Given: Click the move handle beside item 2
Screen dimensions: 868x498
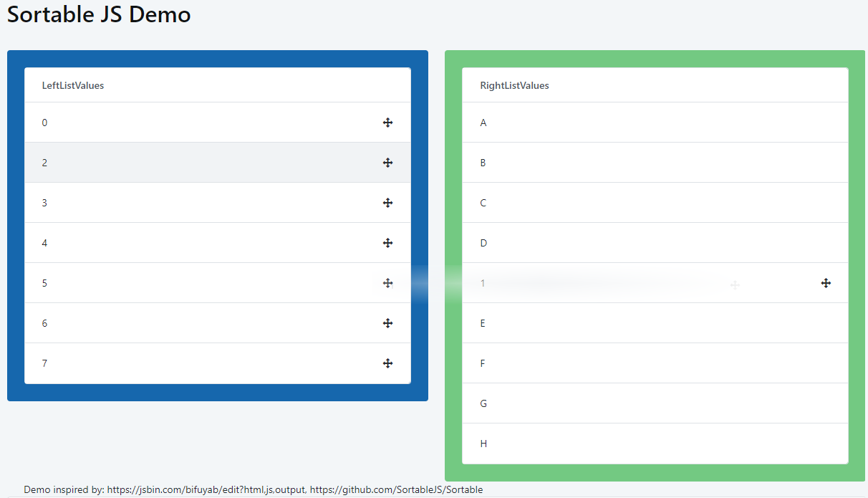Looking at the screenshot, I should click(x=387, y=163).
